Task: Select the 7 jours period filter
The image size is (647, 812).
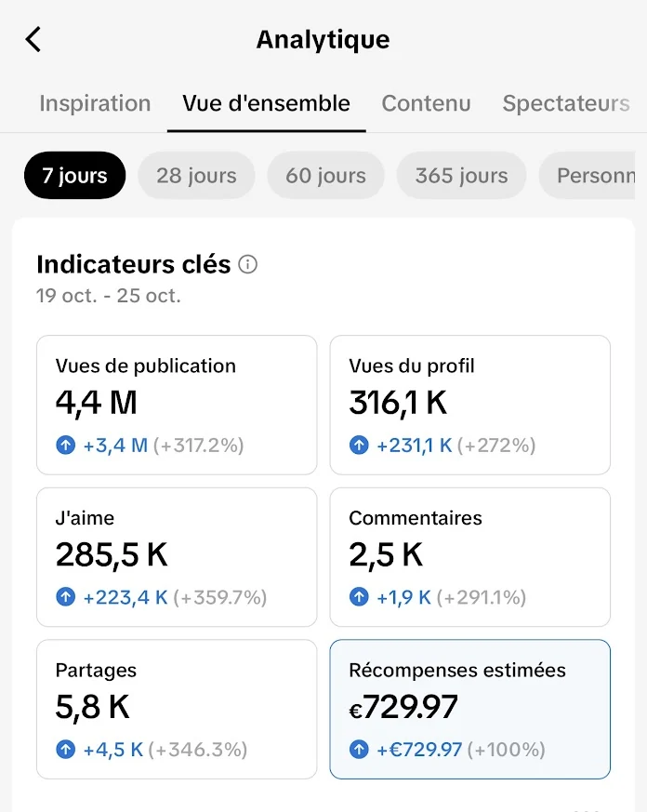Action: tap(75, 176)
